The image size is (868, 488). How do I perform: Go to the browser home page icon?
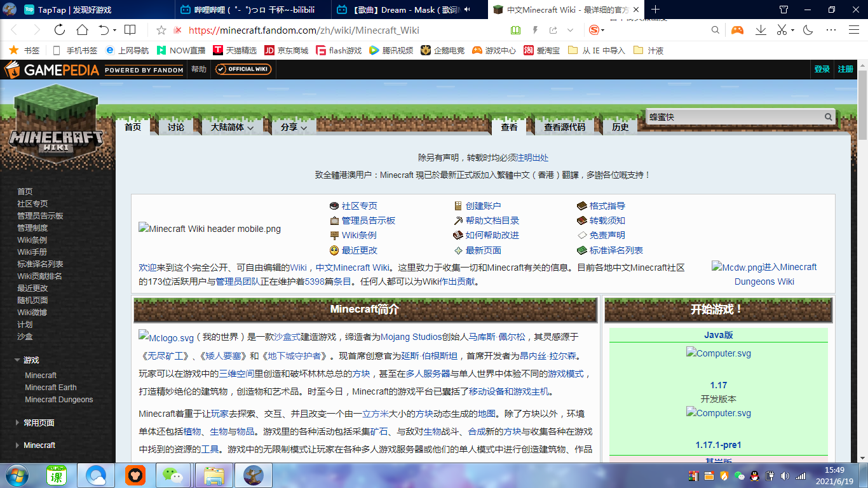(82, 30)
